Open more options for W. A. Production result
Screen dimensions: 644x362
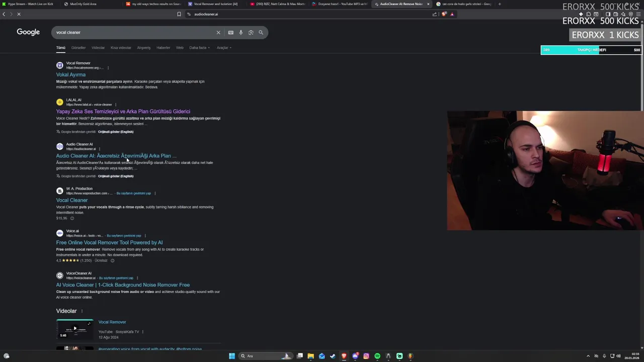click(x=155, y=194)
